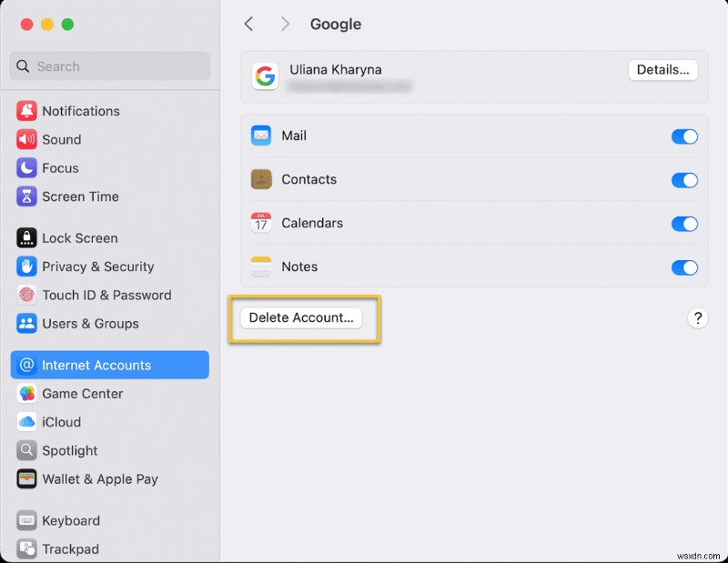
Task: Click the Touch ID fingerprint icon
Action: click(26, 295)
